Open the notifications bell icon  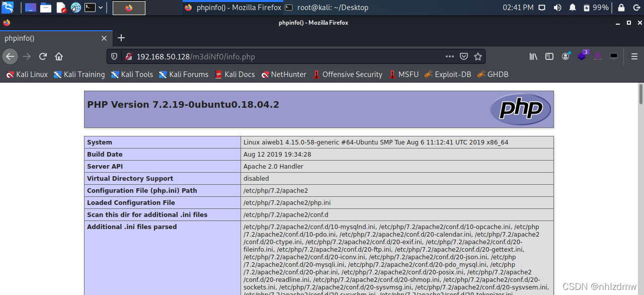click(x=573, y=8)
